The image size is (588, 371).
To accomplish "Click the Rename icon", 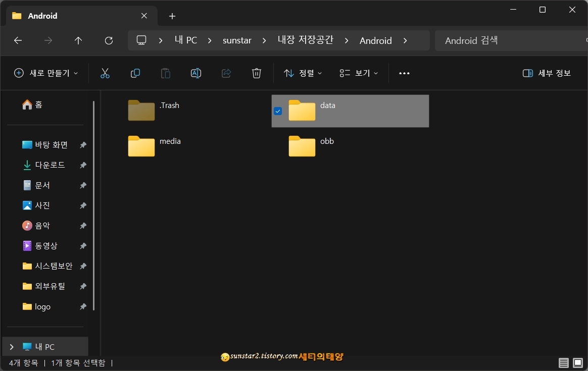I will [x=196, y=73].
